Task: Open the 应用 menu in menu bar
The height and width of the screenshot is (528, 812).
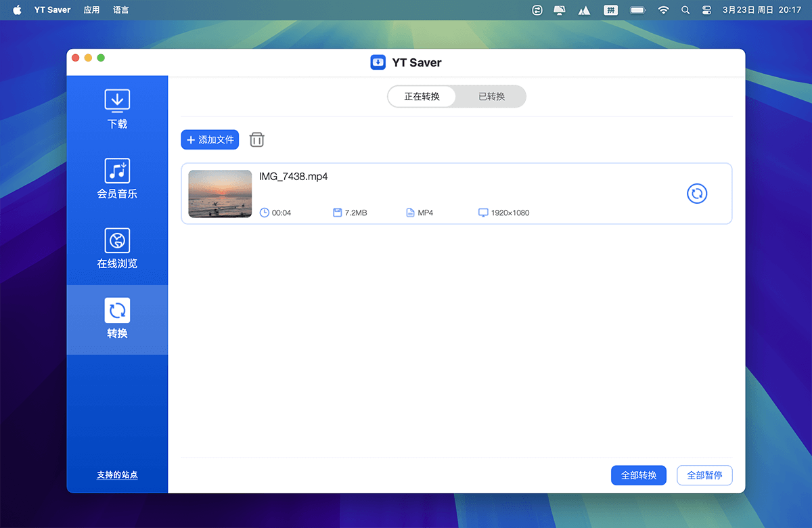Action: [x=91, y=10]
